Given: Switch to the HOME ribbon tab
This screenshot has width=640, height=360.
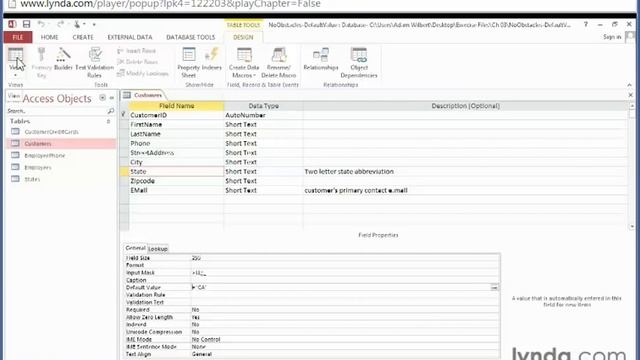Looking at the screenshot, I should coord(49,37).
